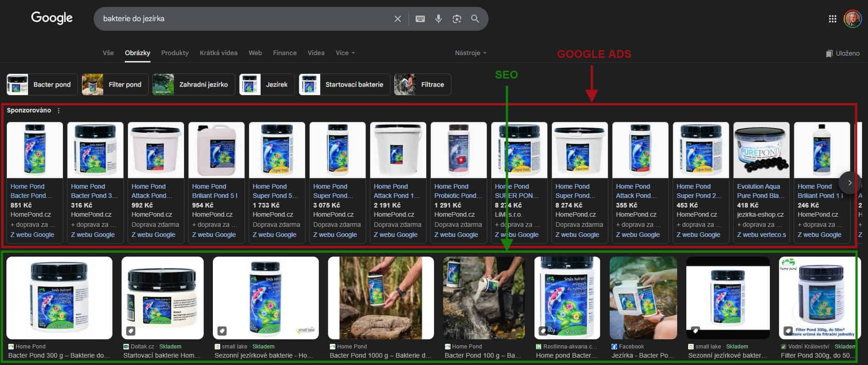Image resolution: width=868 pixels, height=365 pixels.
Task: Open the 2 191 Kč Attack Pond ad title
Action: coord(397,191)
